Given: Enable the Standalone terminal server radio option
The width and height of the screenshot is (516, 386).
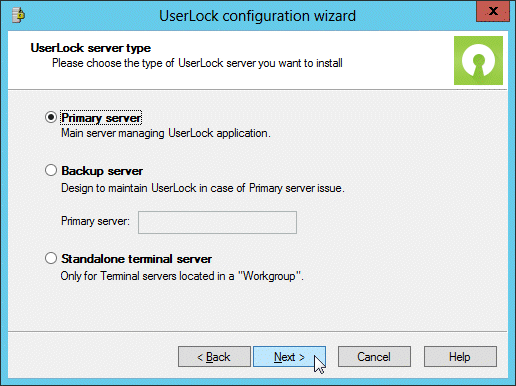Looking at the screenshot, I should pos(51,258).
